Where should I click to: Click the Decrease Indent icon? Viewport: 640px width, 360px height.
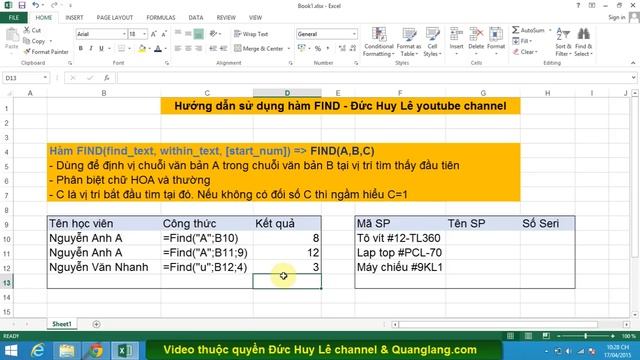coord(213,48)
